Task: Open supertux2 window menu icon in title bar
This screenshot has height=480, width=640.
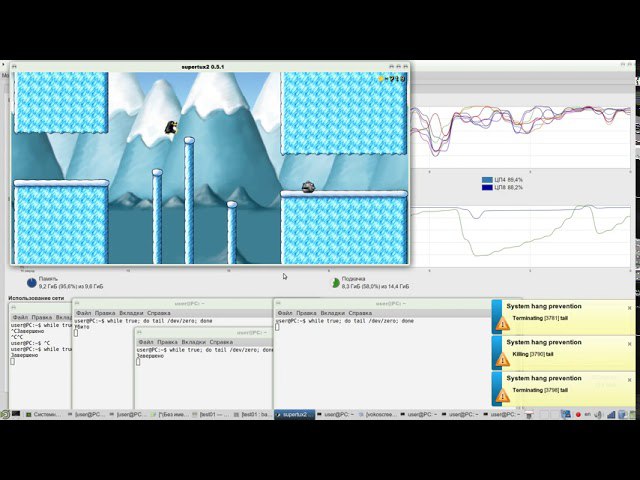Action: 14,67
